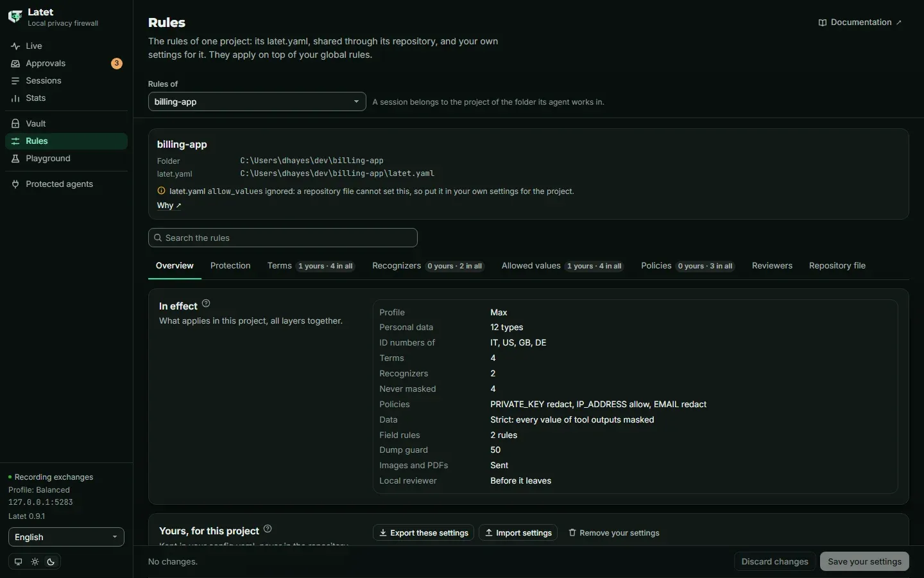Show the Reviewers tab
This screenshot has height=578, width=924.
[772, 266]
